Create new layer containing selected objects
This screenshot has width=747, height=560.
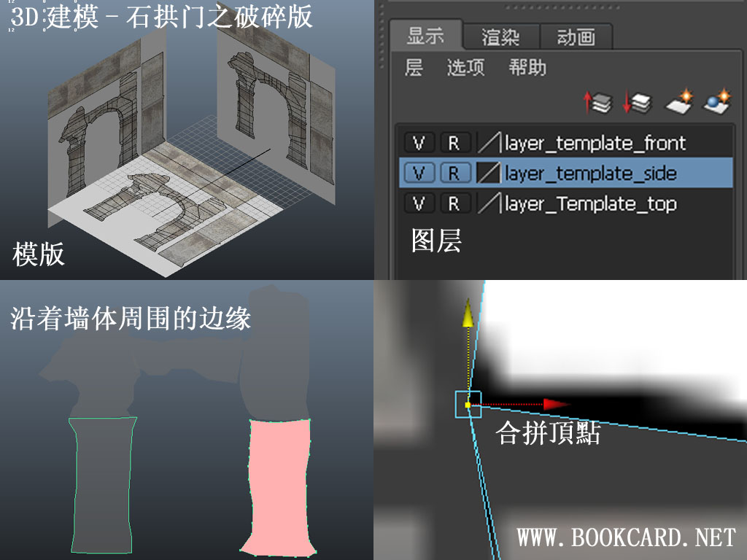(718, 102)
